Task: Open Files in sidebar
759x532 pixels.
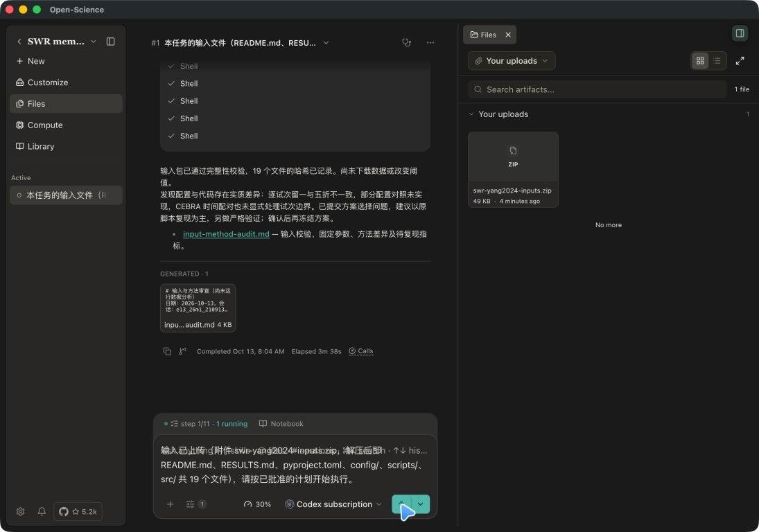Action: pos(66,103)
